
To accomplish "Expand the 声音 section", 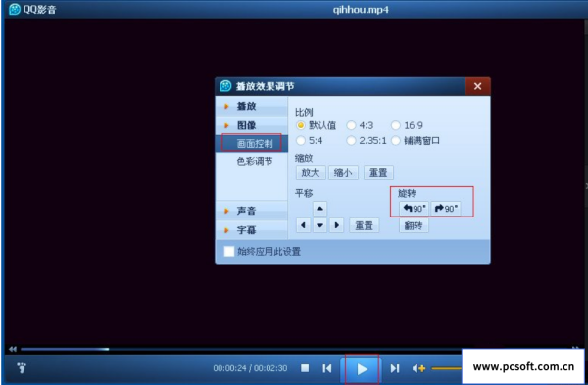I will click(252, 211).
